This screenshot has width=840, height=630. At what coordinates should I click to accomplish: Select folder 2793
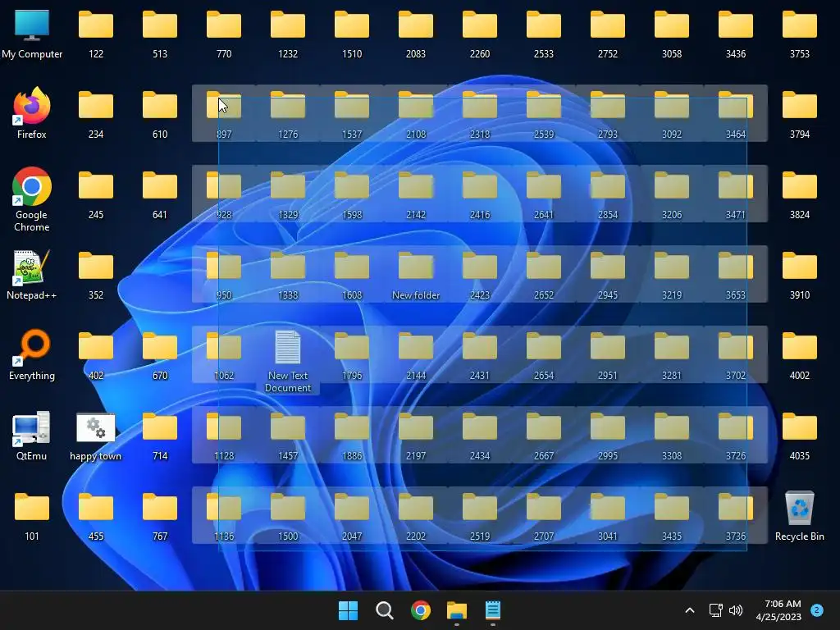(x=608, y=113)
